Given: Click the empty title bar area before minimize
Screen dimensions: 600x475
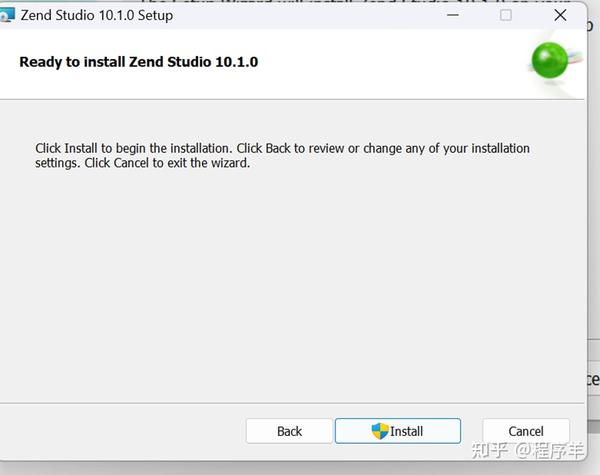Looking at the screenshot, I should [320, 15].
